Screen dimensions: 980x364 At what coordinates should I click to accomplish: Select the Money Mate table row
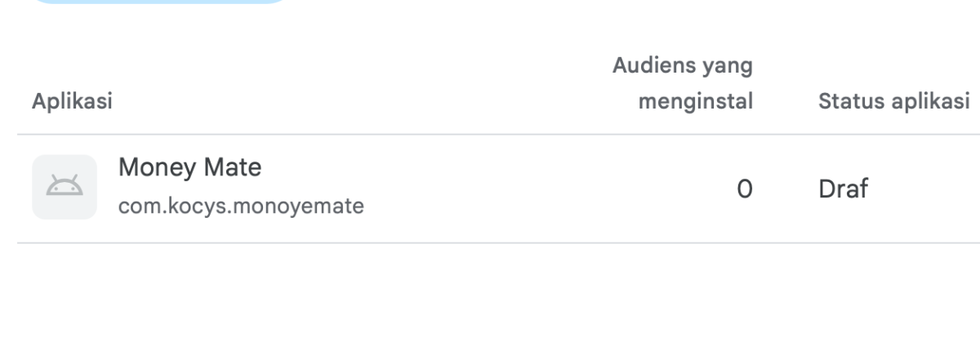tap(498, 189)
